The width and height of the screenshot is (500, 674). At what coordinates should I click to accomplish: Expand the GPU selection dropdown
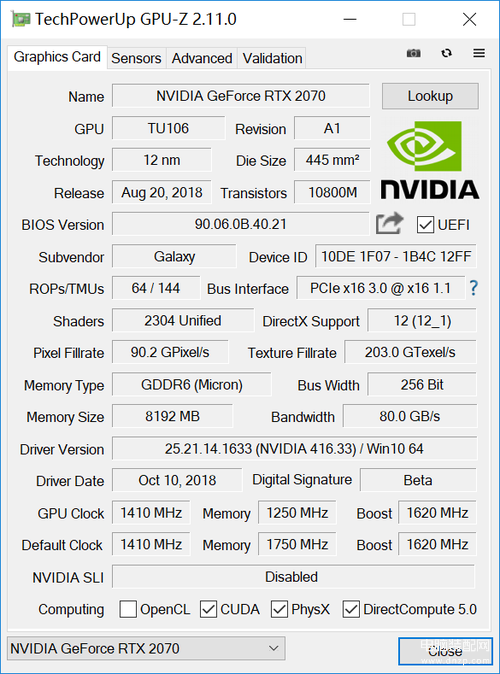tap(146, 648)
